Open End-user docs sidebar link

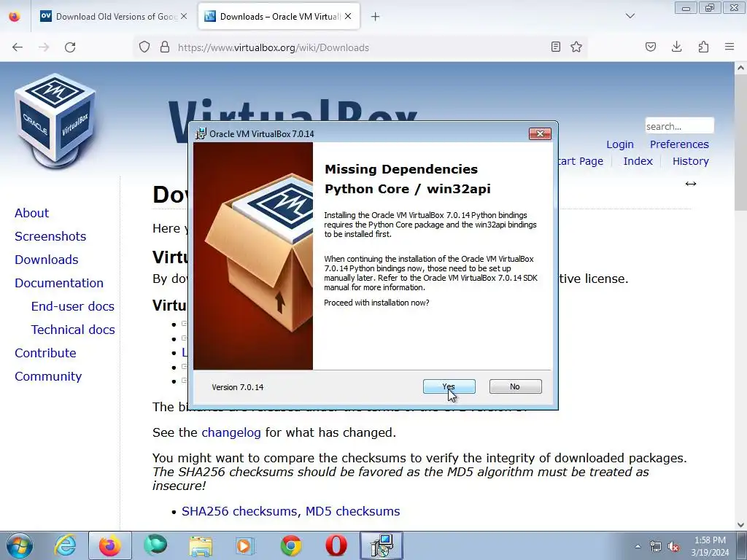click(72, 306)
